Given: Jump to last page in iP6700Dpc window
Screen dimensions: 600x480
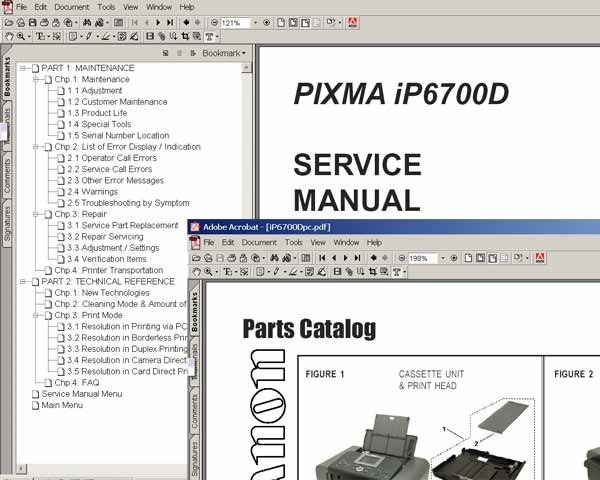Looking at the screenshot, I should click(x=357, y=258).
